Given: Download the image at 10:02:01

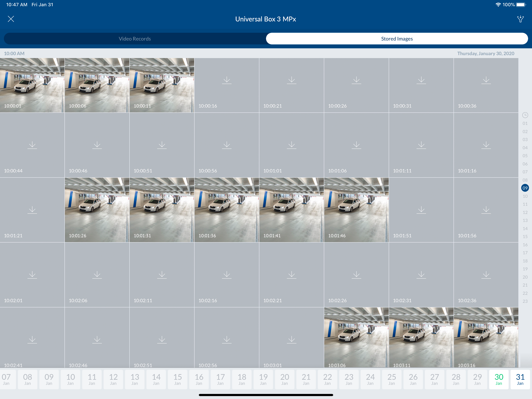Looking at the screenshot, I should click(32, 275).
